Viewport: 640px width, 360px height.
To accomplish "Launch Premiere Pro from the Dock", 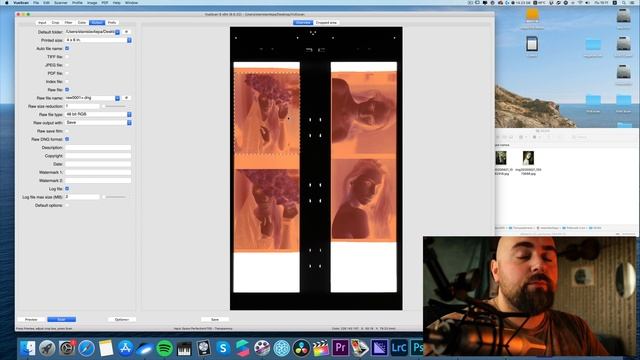I will pyautogui.click(x=340, y=348).
